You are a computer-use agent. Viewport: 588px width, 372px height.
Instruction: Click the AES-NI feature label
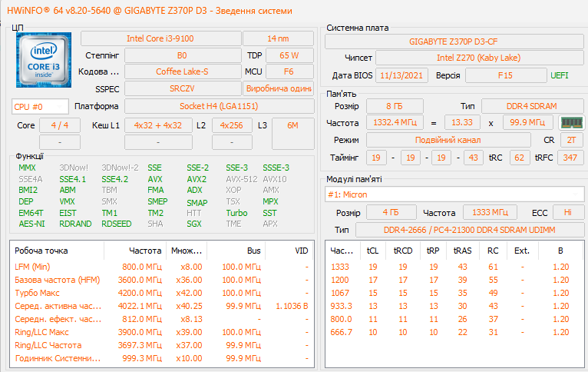(x=31, y=224)
